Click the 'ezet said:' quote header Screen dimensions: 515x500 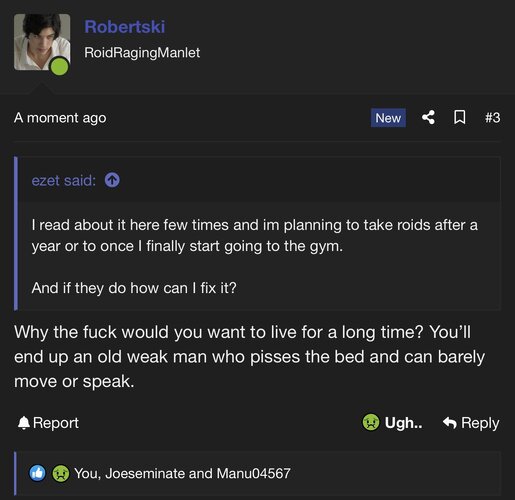[64, 180]
